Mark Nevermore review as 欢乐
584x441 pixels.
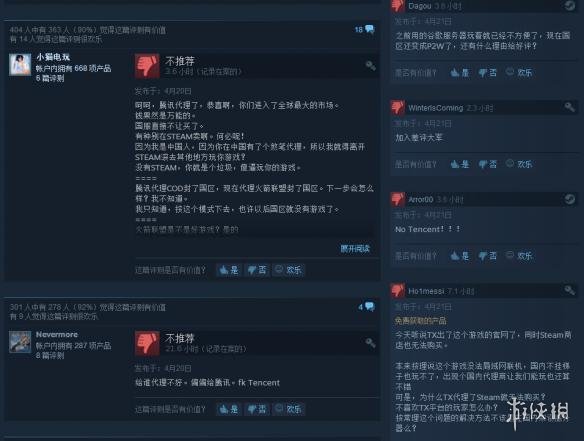289,409
